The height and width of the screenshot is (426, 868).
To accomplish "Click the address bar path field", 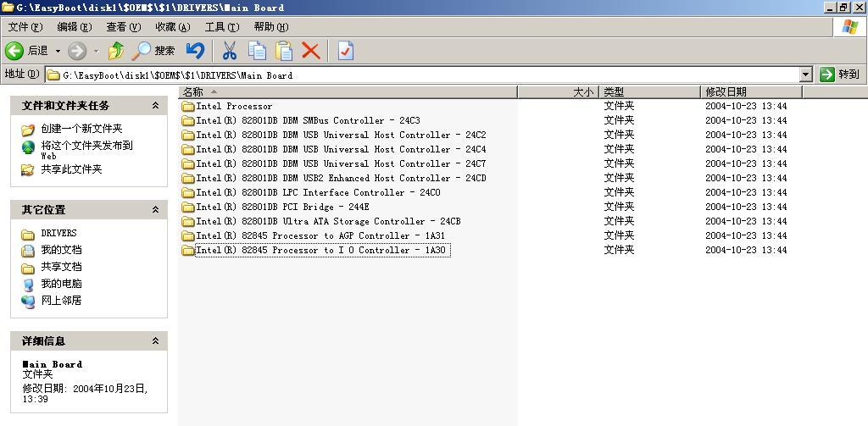I will pyautogui.click(x=422, y=75).
